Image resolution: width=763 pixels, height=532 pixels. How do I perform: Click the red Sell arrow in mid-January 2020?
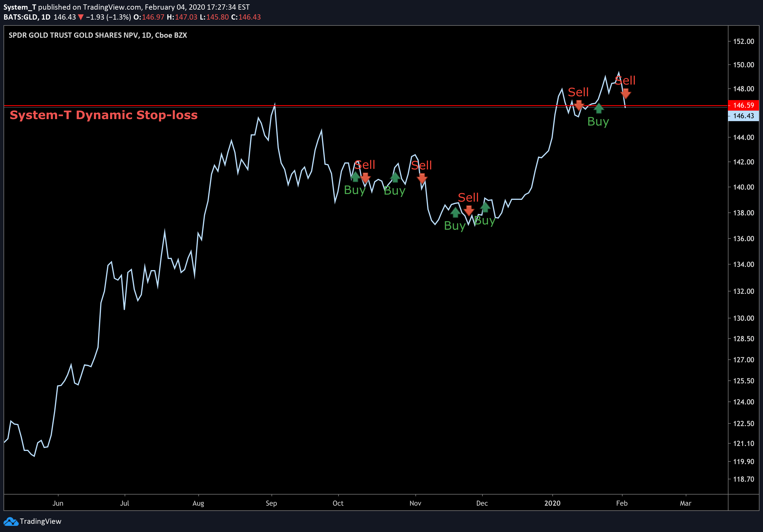coord(579,105)
